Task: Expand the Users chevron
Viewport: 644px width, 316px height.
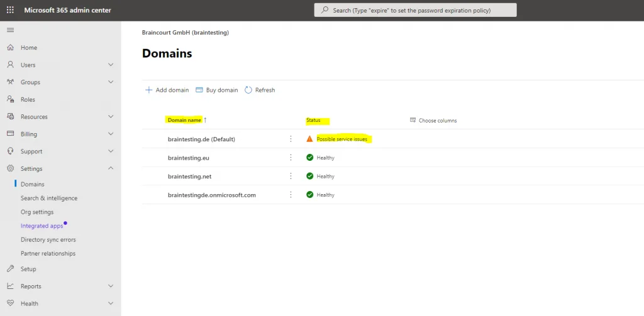Action: coord(111,65)
